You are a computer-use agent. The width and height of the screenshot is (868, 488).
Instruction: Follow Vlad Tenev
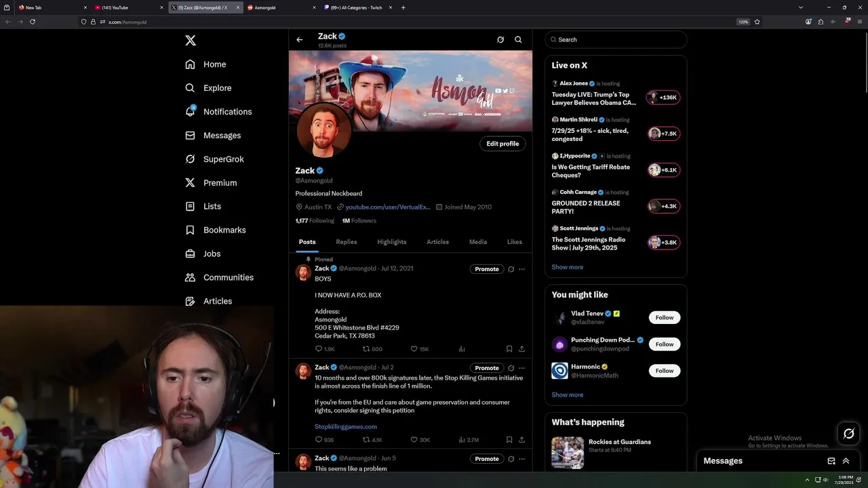point(665,317)
